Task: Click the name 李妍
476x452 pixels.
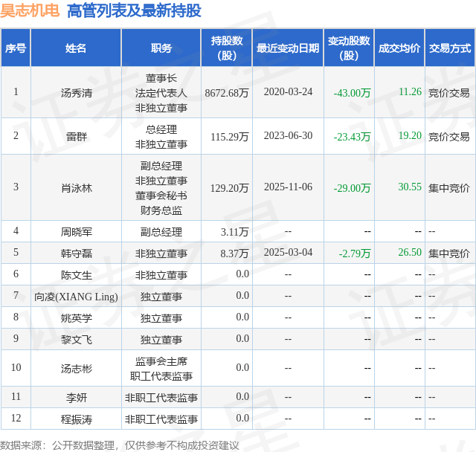Action: [x=76, y=398]
